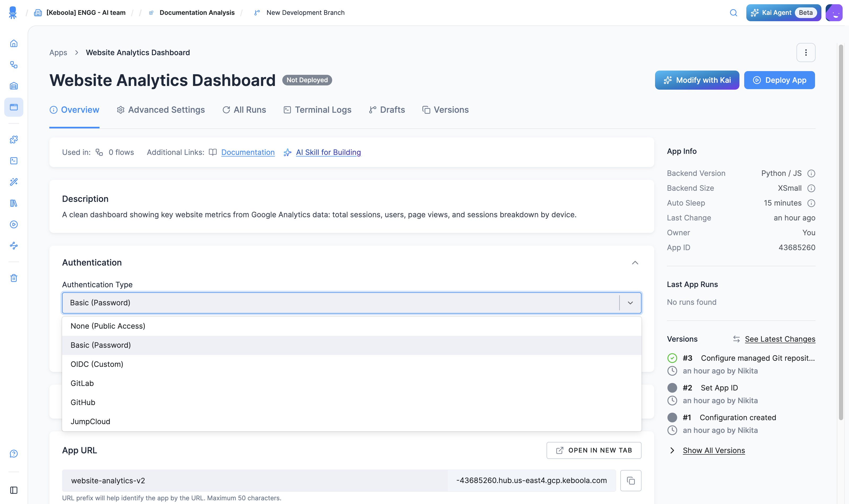Show Auto Sleep info tooltip icon
Viewport: 849px width, 504px height.
click(x=811, y=203)
